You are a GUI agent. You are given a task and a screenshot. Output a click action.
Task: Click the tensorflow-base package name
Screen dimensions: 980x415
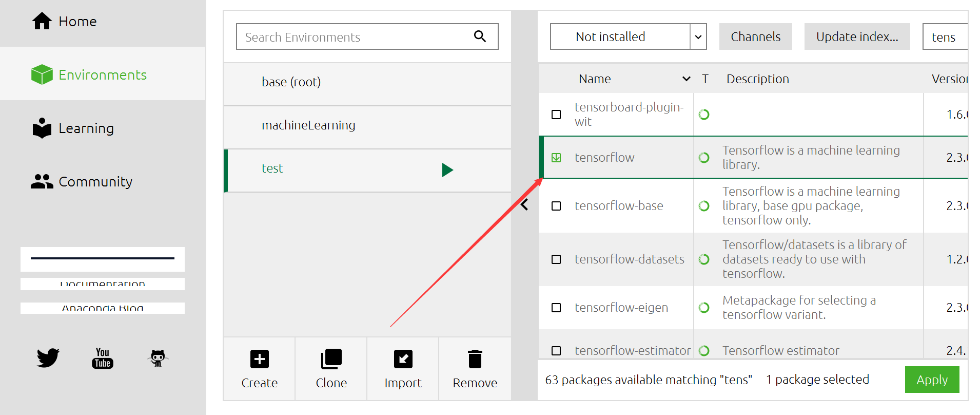(619, 206)
